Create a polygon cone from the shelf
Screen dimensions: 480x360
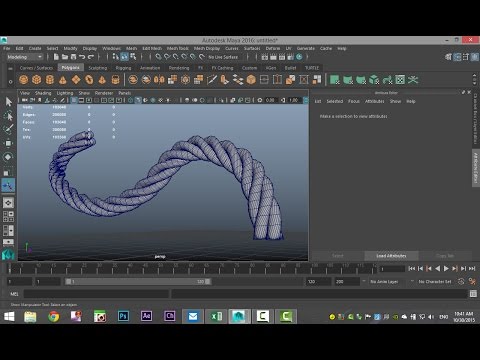[63, 80]
